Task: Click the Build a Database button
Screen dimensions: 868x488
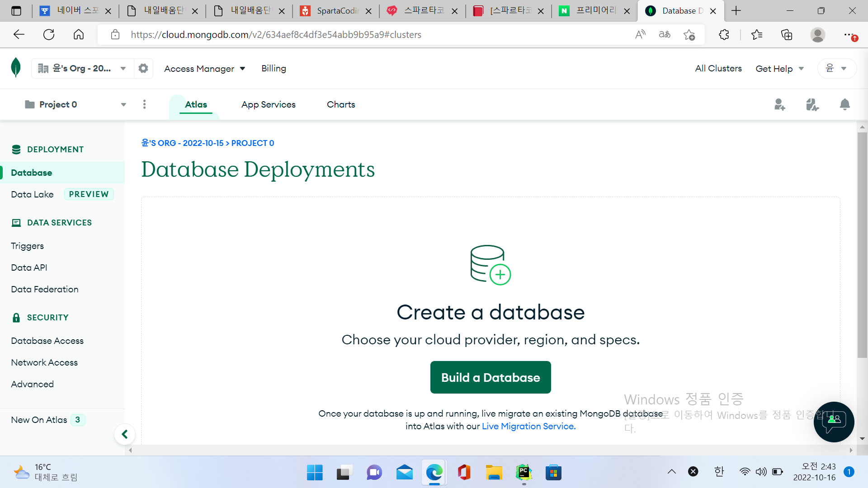Action: pyautogui.click(x=491, y=377)
